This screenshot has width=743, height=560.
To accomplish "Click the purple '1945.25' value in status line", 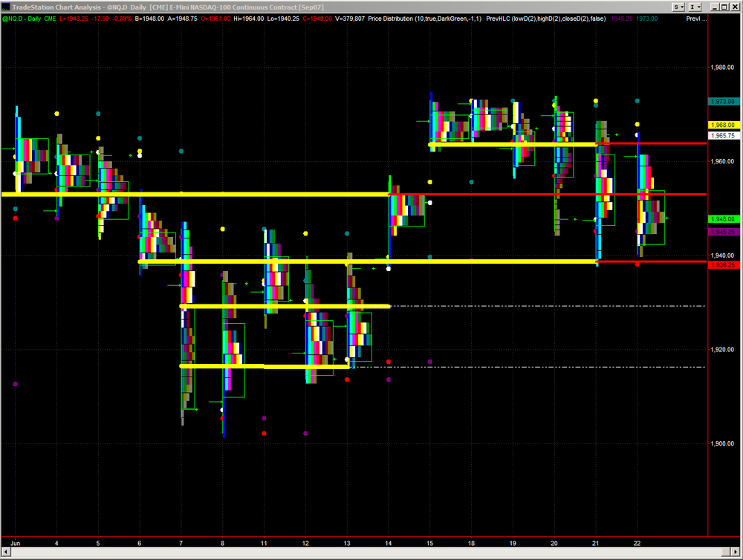I will pyautogui.click(x=622, y=19).
